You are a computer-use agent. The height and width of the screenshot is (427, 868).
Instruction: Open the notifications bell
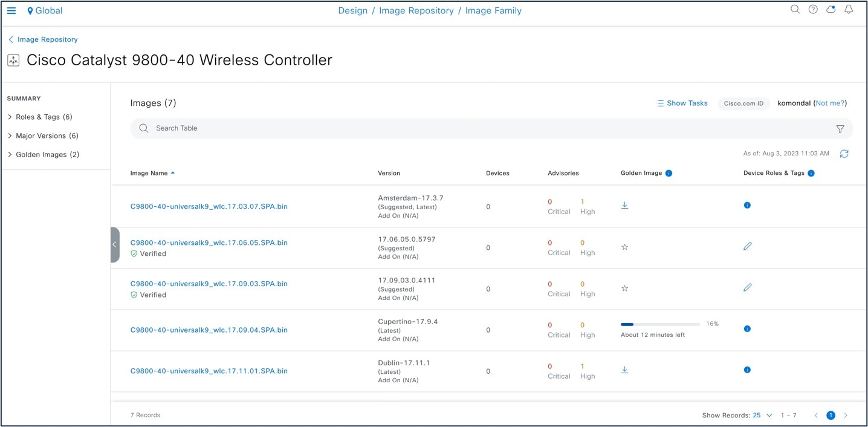coord(849,9)
